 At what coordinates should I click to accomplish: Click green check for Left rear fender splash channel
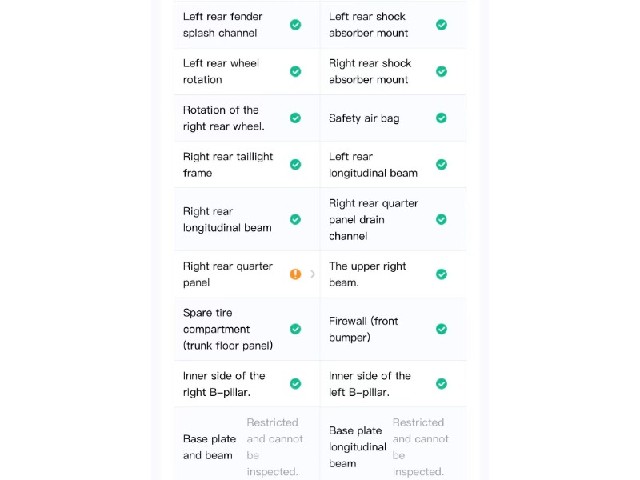pyautogui.click(x=296, y=24)
